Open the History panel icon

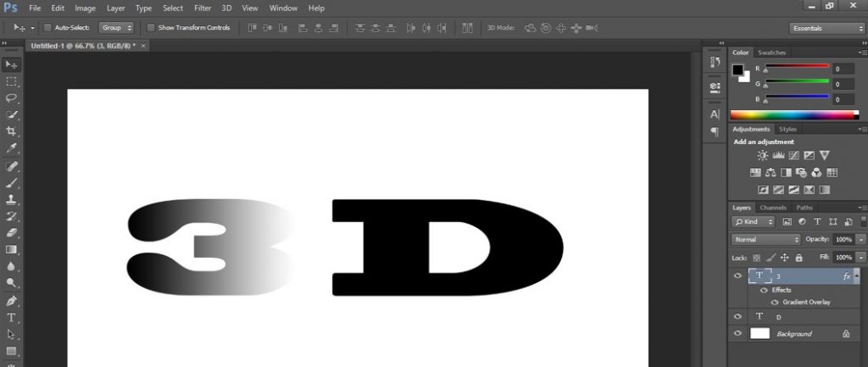point(715,62)
